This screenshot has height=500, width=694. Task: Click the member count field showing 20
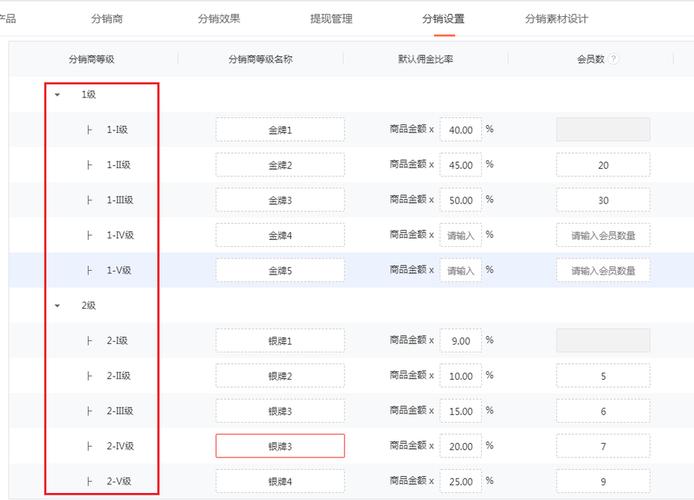click(603, 165)
